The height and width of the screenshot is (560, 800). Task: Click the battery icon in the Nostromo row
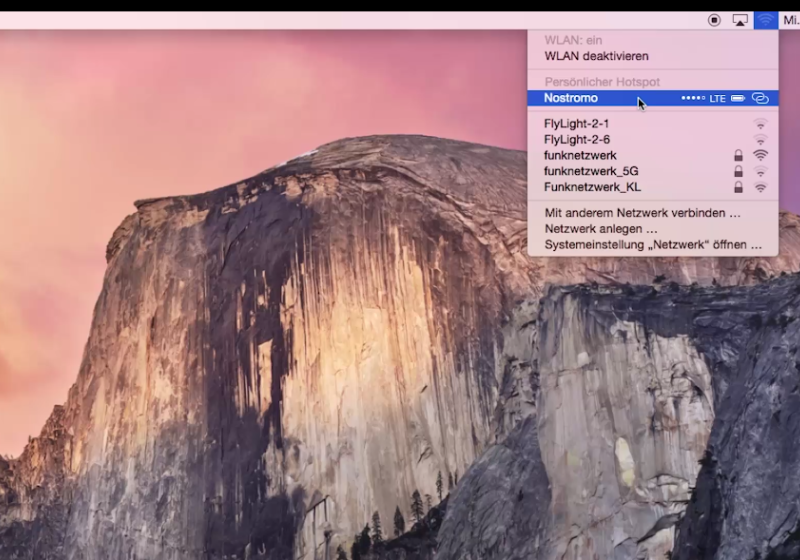click(x=738, y=98)
